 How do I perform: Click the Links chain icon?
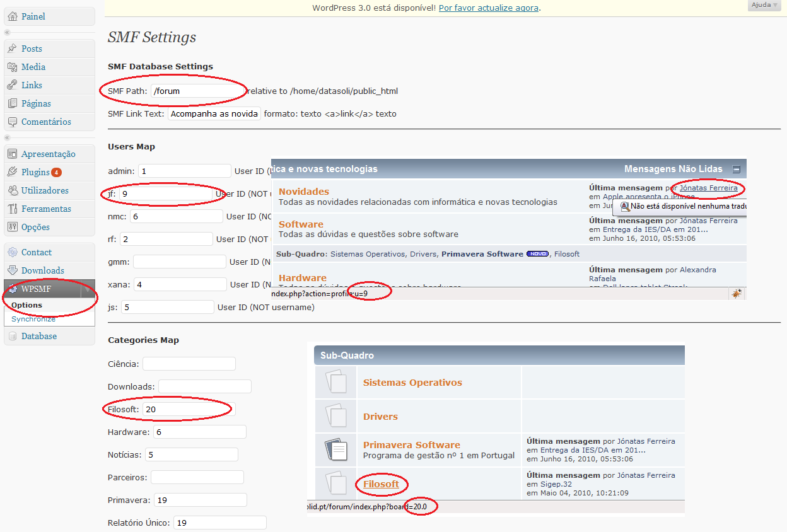click(x=13, y=85)
